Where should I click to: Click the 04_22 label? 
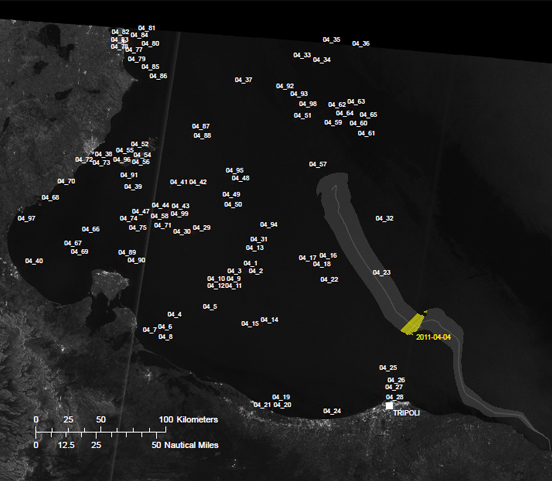329,280
